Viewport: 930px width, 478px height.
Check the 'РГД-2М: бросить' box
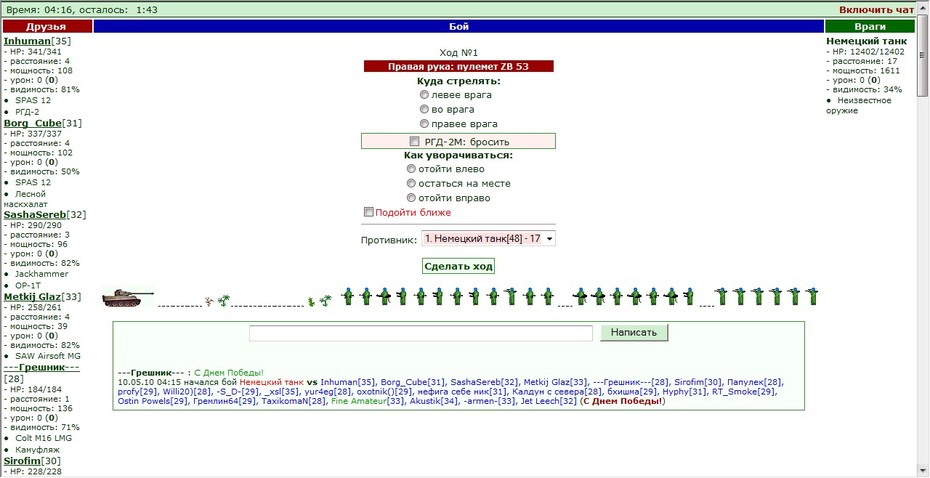(415, 142)
